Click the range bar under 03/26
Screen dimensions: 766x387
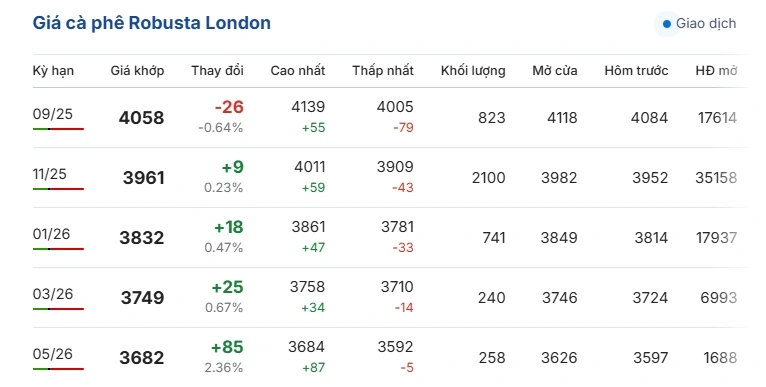pos(58,309)
